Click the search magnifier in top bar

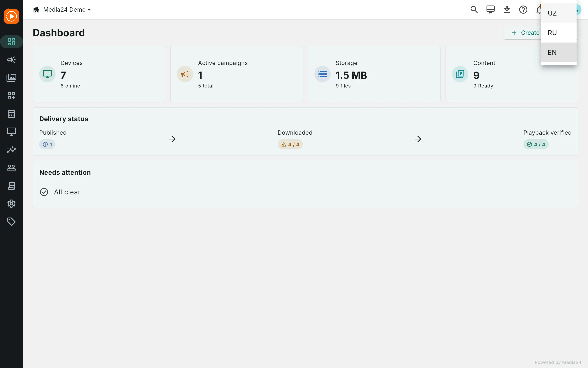point(474,9)
